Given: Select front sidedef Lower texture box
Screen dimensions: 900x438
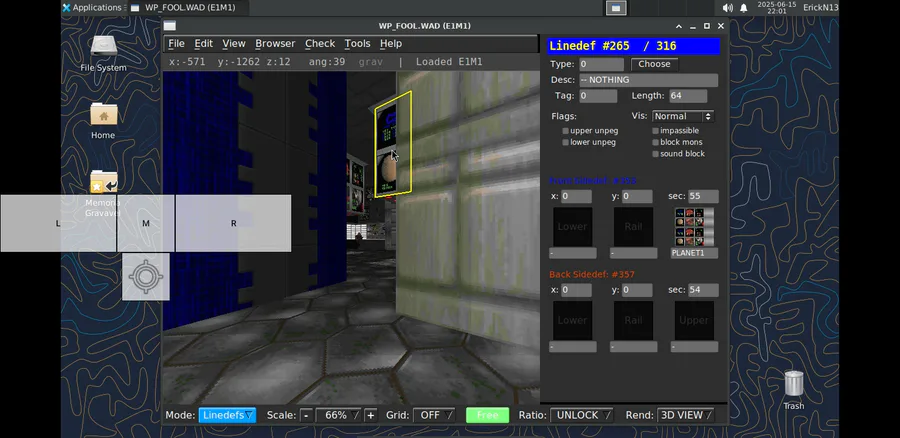Looking at the screenshot, I should [x=572, y=227].
